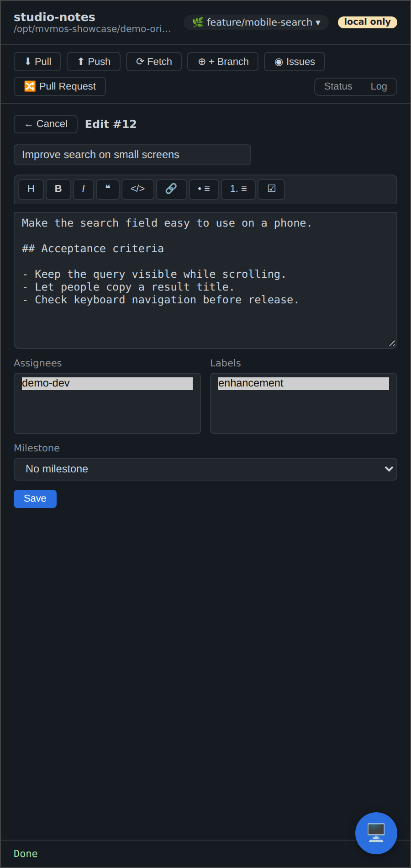Switch to the Status tab

338,86
